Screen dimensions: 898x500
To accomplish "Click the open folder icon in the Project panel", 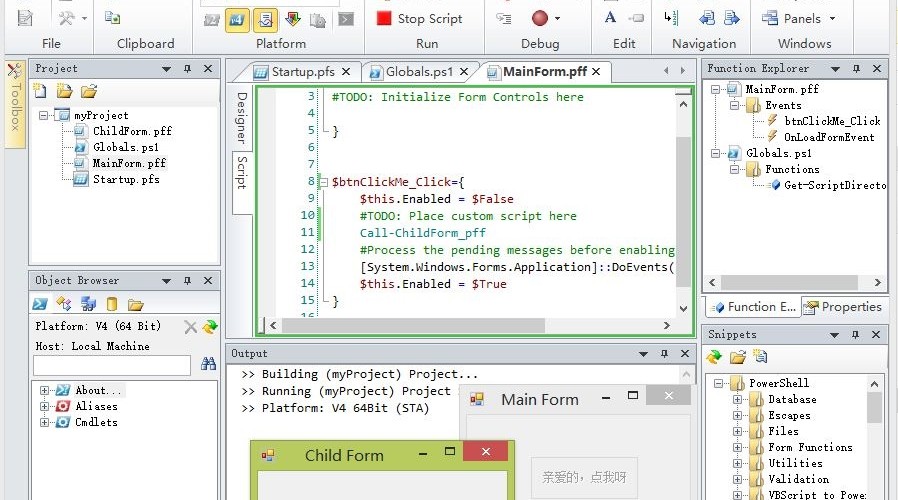I will point(89,90).
